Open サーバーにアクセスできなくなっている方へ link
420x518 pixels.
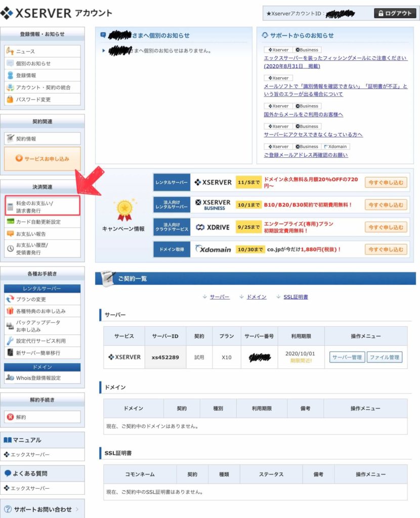point(313,135)
